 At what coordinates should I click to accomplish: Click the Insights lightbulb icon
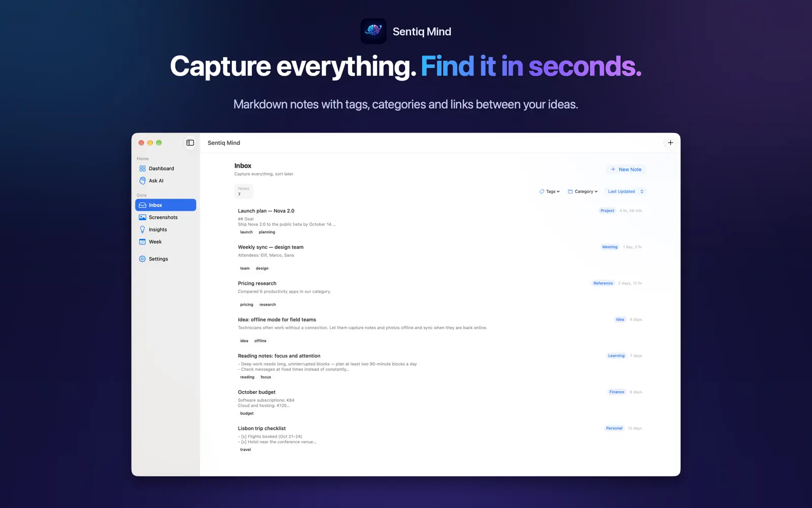(143, 230)
